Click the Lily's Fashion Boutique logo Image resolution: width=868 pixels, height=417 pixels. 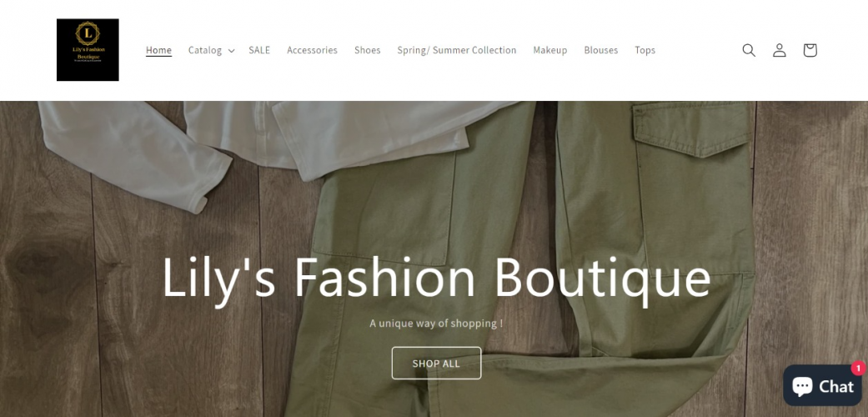(88, 50)
